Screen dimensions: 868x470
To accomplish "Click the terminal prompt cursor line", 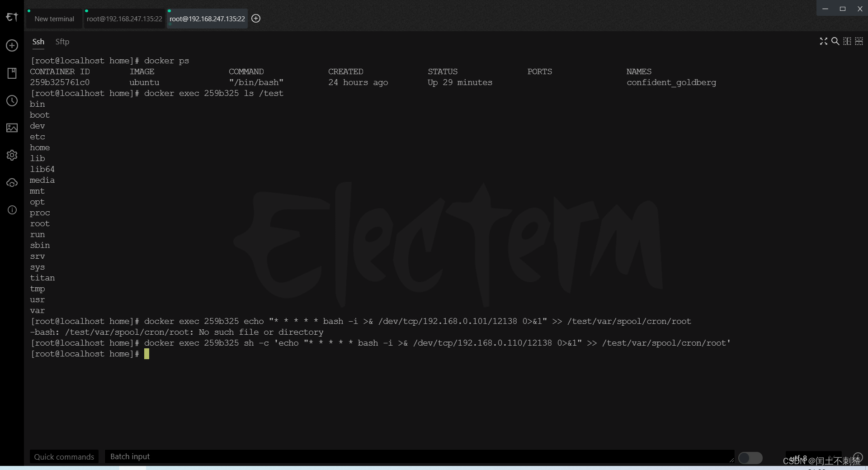I will (x=90, y=354).
